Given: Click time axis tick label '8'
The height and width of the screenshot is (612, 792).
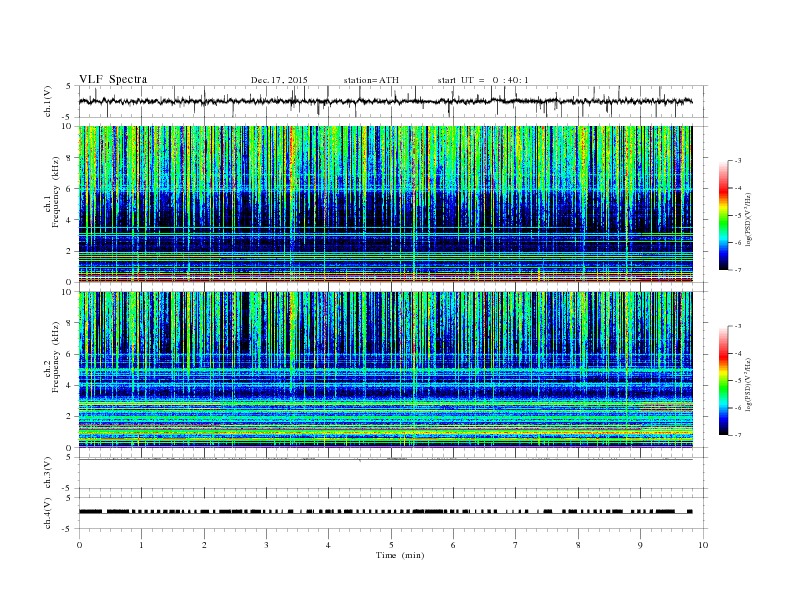Looking at the screenshot, I should point(578,545).
